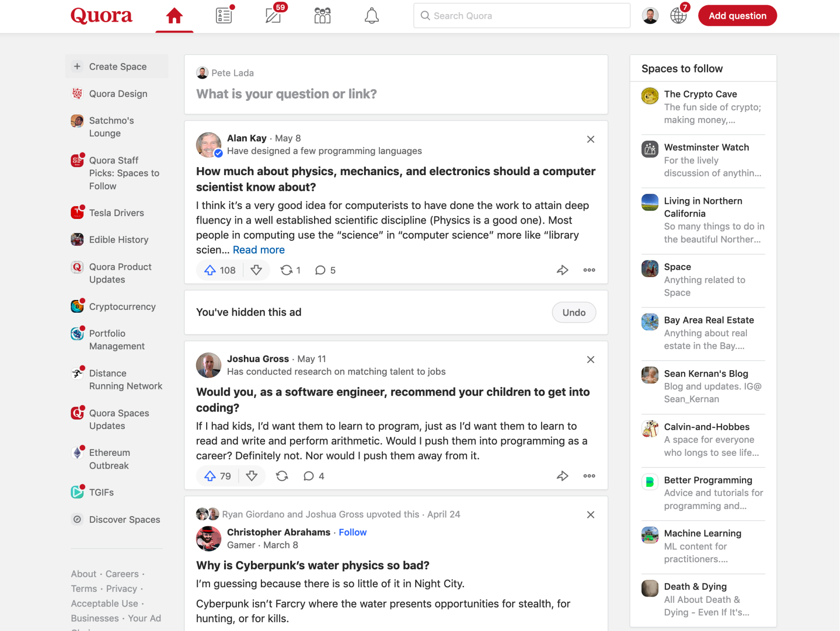Upvote Alan Kay's answer
This screenshot has width=840, height=631.
210,270
